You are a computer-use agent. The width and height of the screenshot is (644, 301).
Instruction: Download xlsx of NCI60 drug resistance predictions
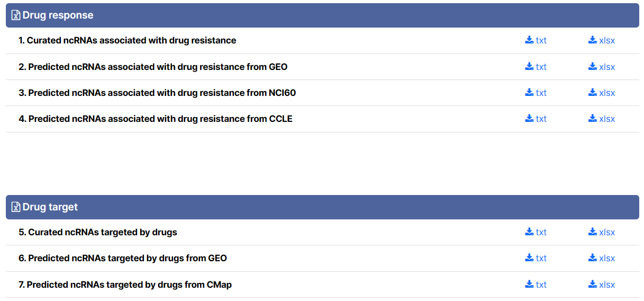(602, 93)
